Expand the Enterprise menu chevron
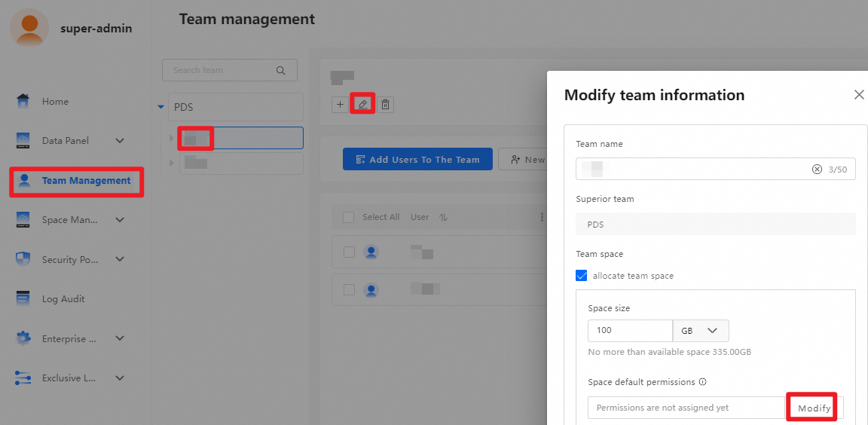This screenshot has height=425, width=868. [x=120, y=338]
